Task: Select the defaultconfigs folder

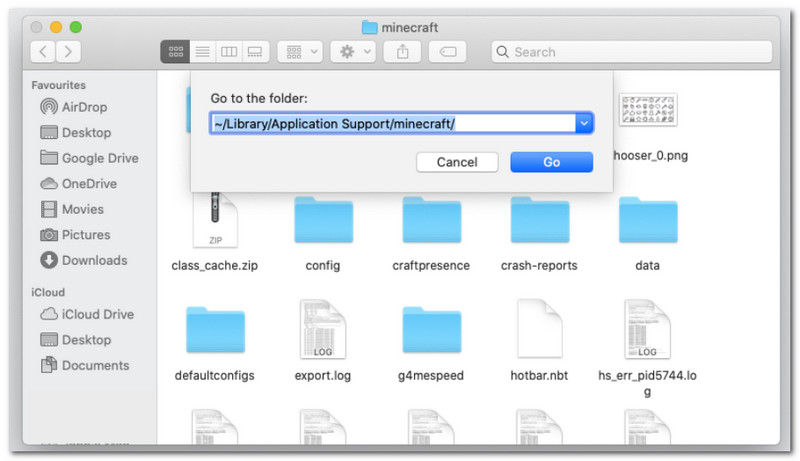Action: [215, 330]
